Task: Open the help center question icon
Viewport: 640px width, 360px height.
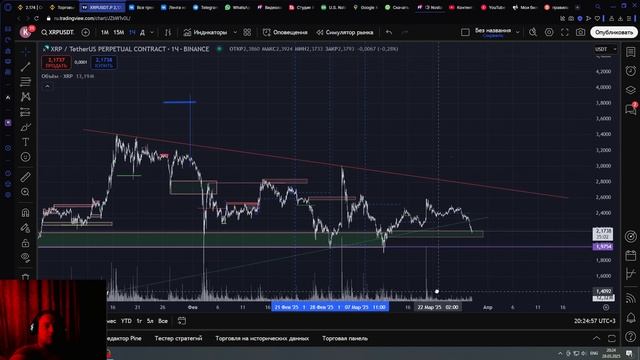Action: tap(631, 336)
